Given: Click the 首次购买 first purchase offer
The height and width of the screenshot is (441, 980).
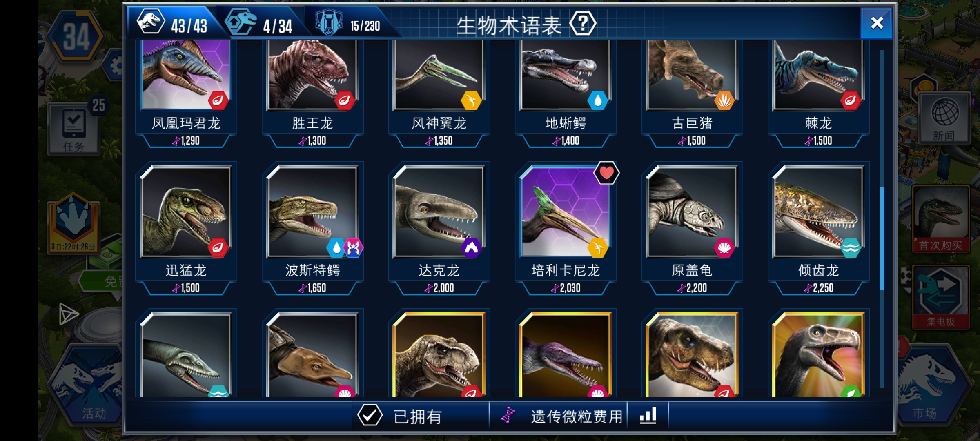Looking at the screenshot, I should pos(940,219).
